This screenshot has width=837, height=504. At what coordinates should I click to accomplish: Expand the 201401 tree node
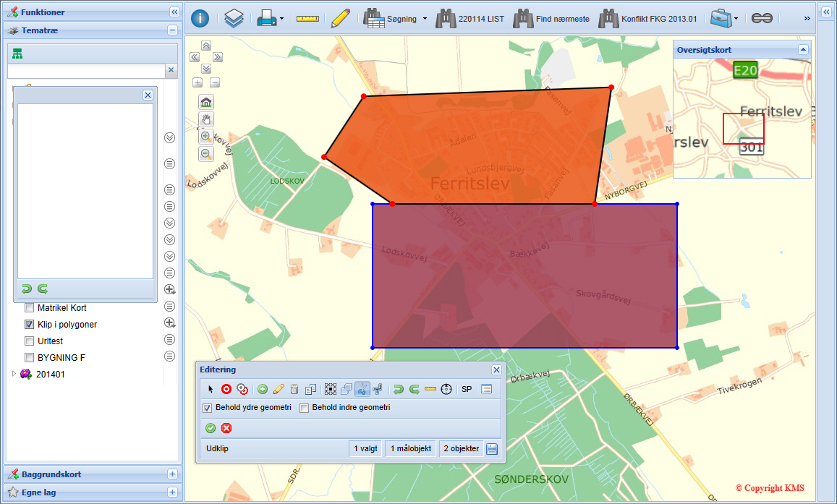(x=14, y=374)
